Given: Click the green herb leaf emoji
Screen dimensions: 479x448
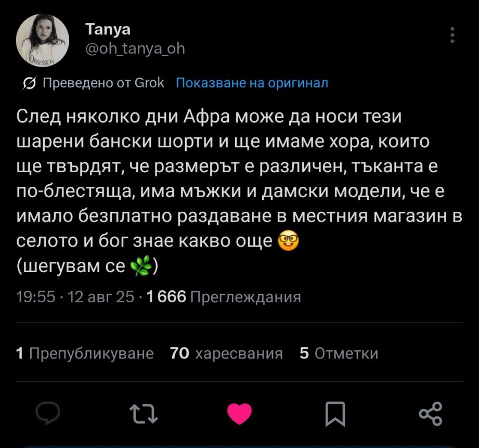Looking at the screenshot, I should [141, 266].
